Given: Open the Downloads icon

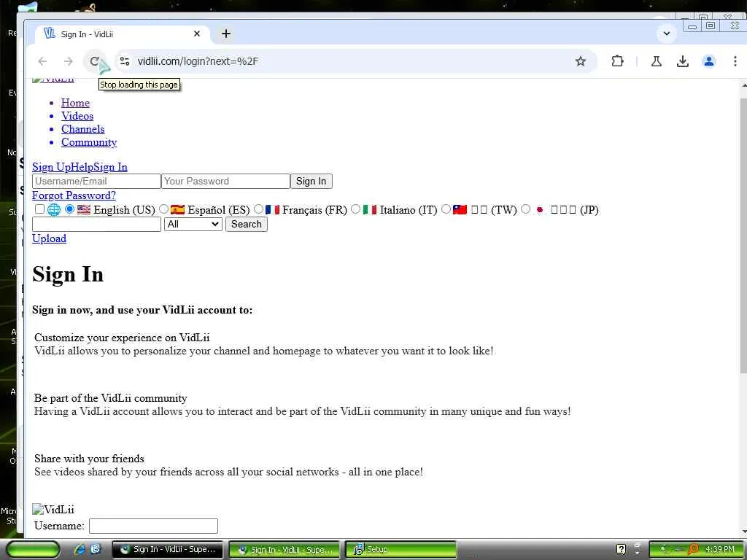Looking at the screenshot, I should tap(683, 61).
